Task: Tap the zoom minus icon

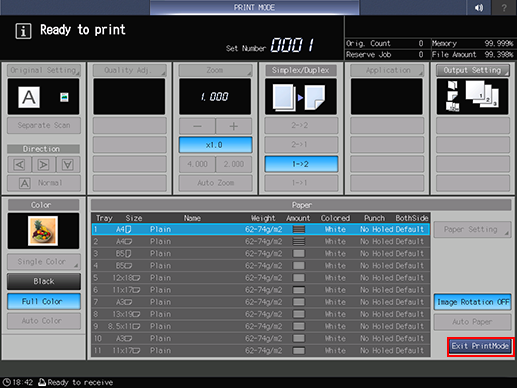Action: coord(197,126)
